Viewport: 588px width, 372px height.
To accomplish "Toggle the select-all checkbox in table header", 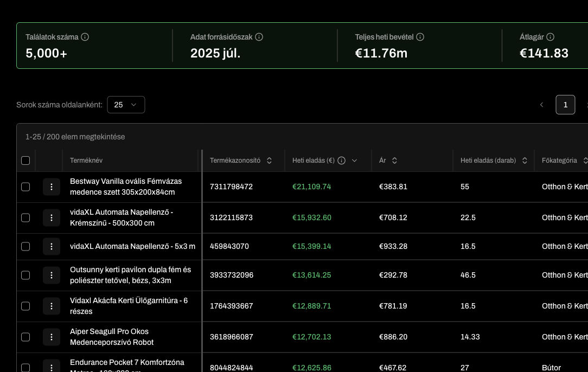I will pos(25,161).
